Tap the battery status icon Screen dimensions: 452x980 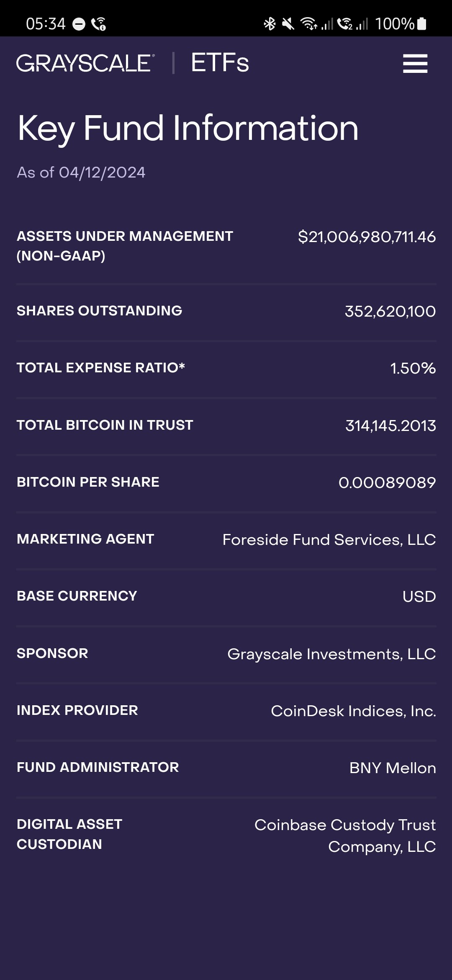click(422, 24)
